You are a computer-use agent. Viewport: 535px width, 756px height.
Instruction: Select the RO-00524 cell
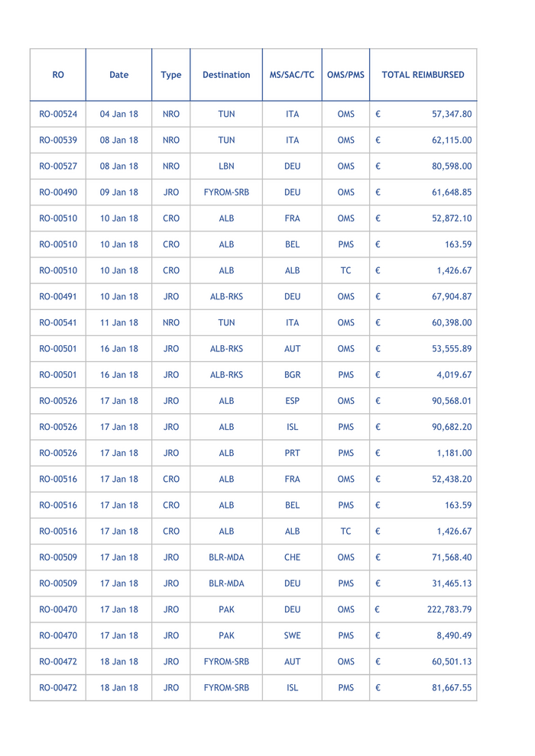[58, 115]
